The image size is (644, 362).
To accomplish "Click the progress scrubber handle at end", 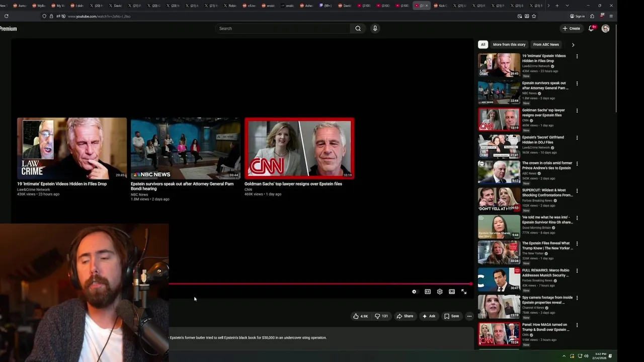I will click(471, 284).
